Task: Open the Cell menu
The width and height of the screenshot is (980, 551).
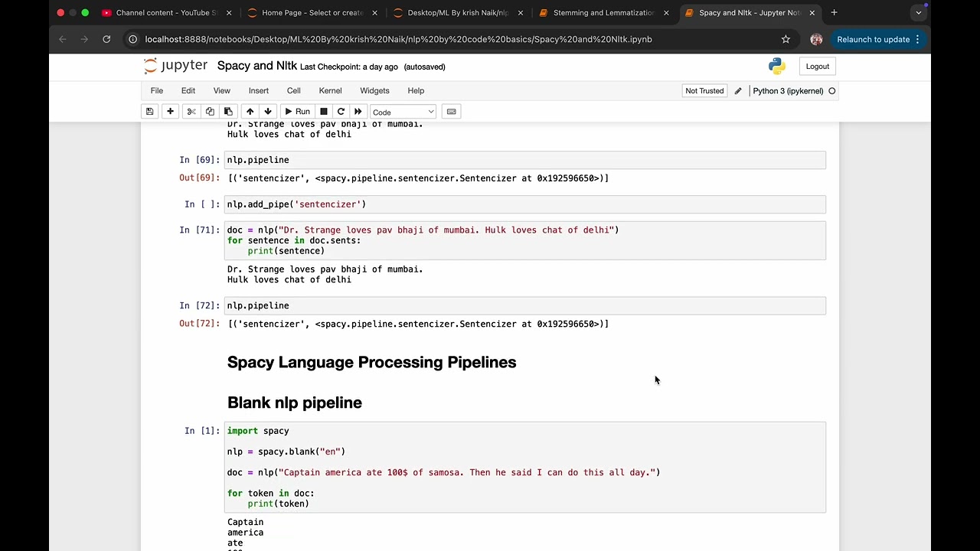Action: coord(294,90)
